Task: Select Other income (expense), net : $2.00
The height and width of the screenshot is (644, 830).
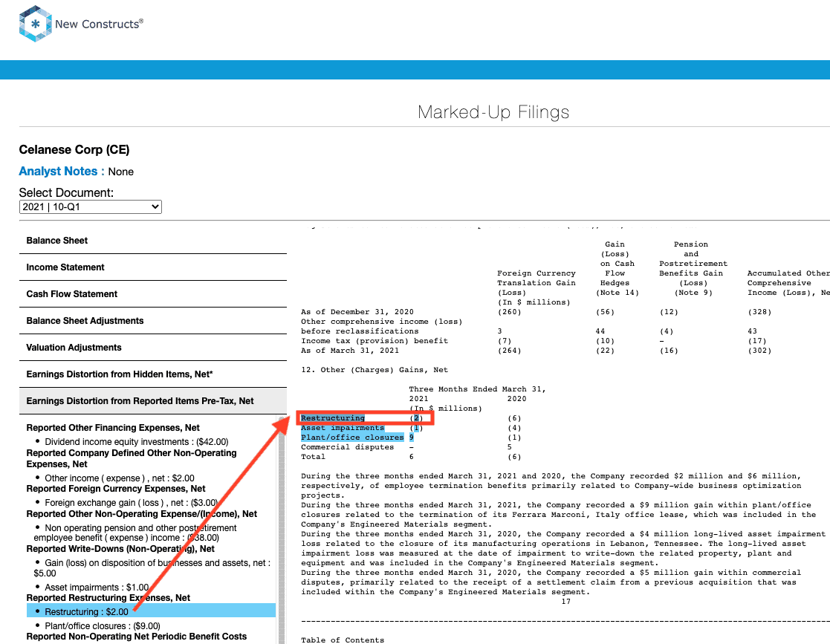Action: point(119,478)
